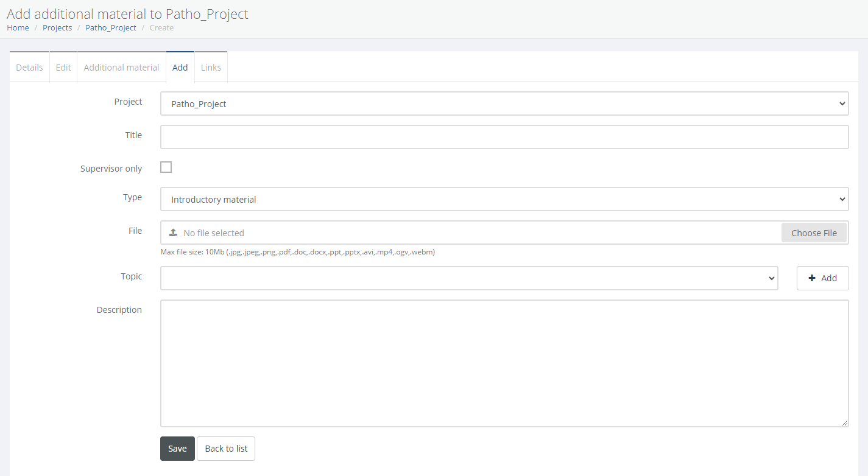The height and width of the screenshot is (476, 868).
Task: Open the empty Topic dropdown
Action: pyautogui.click(x=469, y=278)
